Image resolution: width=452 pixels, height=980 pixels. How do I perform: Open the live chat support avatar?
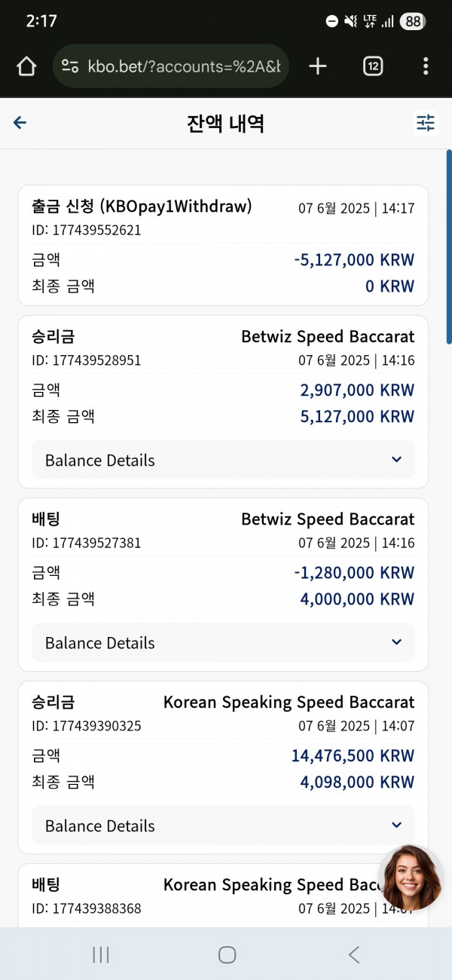(411, 878)
